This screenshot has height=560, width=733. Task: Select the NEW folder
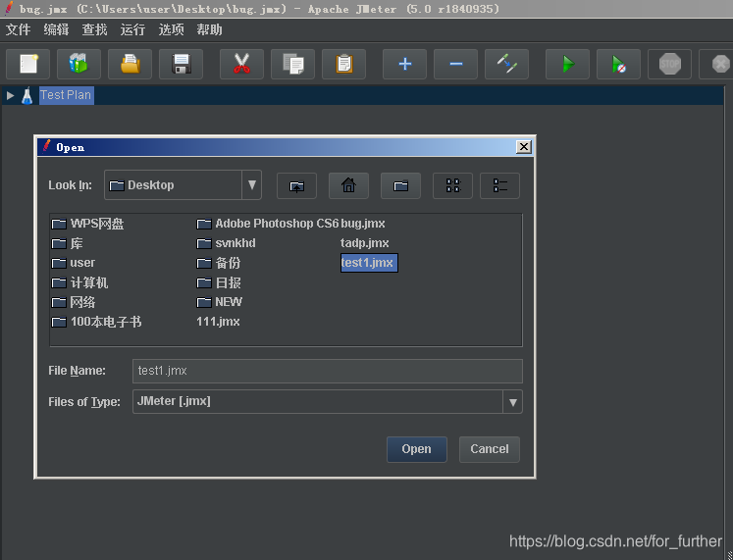coord(219,302)
